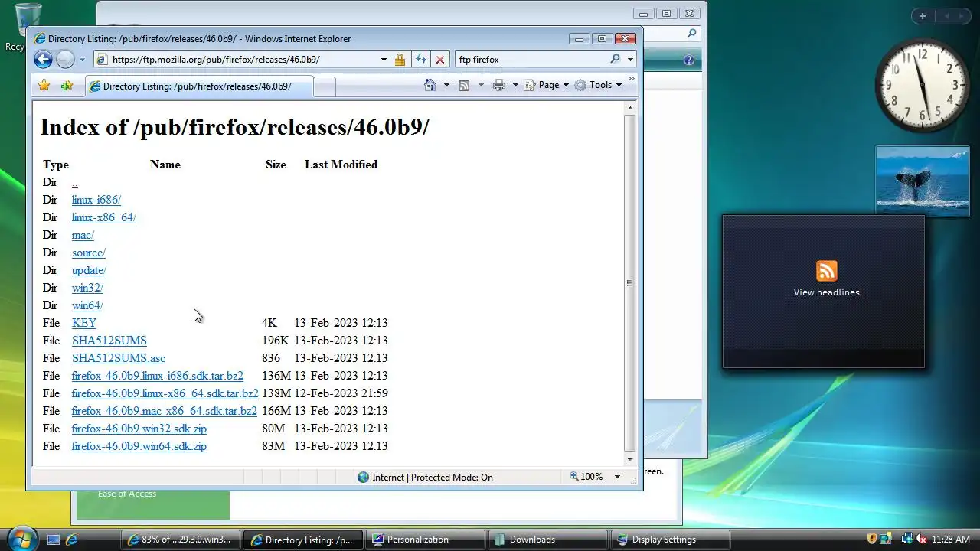Download firefox-46.0b9.mac-x86_64.sdk.tar.bz2
The image size is (980, 551).
click(165, 411)
